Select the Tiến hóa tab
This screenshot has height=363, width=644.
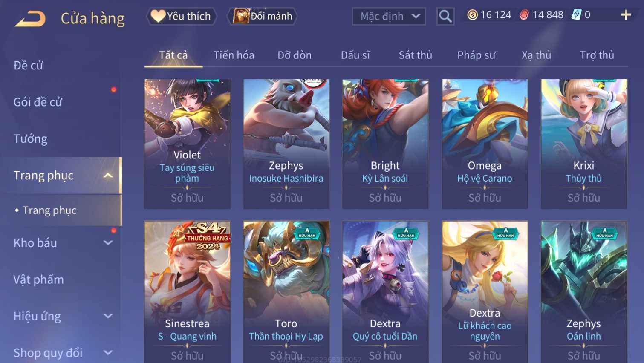pos(234,55)
